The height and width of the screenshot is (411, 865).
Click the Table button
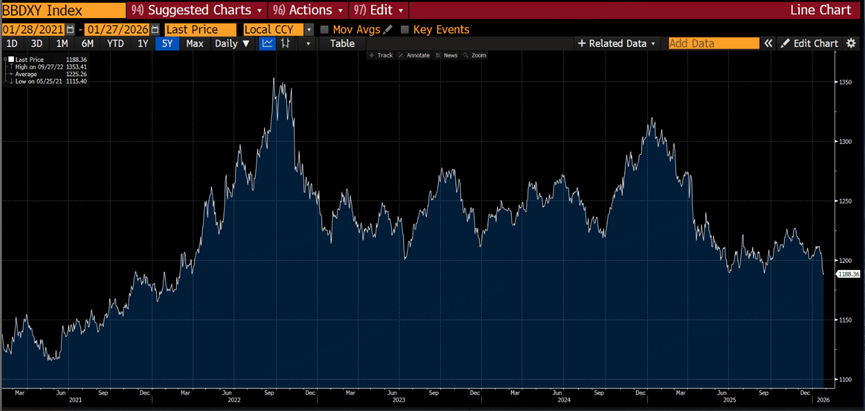(x=343, y=44)
